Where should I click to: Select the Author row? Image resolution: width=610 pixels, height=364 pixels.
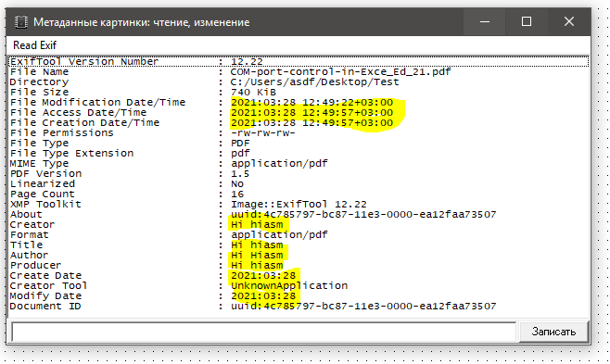tap(299, 255)
